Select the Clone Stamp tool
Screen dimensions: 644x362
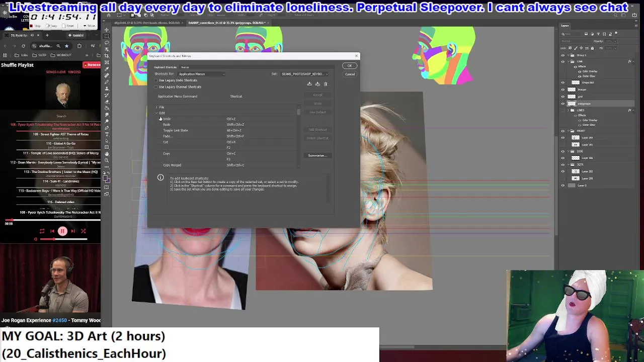coord(108,88)
